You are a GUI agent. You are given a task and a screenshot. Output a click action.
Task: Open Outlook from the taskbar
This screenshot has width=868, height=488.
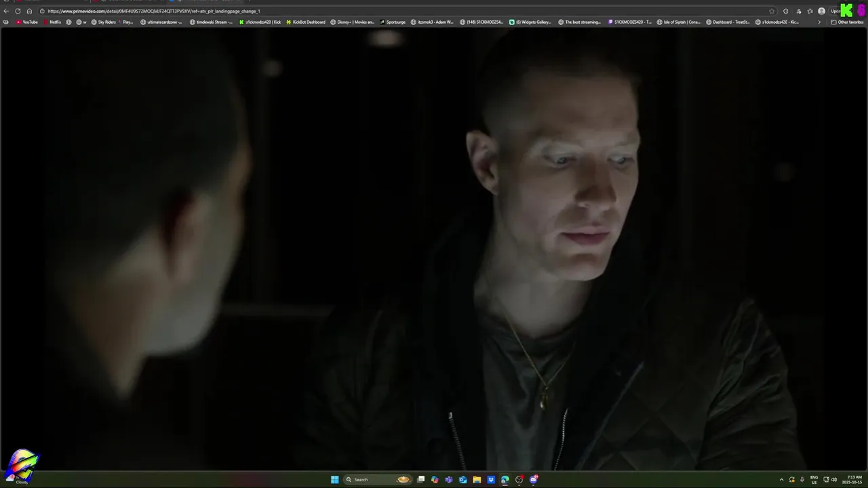pos(462,479)
